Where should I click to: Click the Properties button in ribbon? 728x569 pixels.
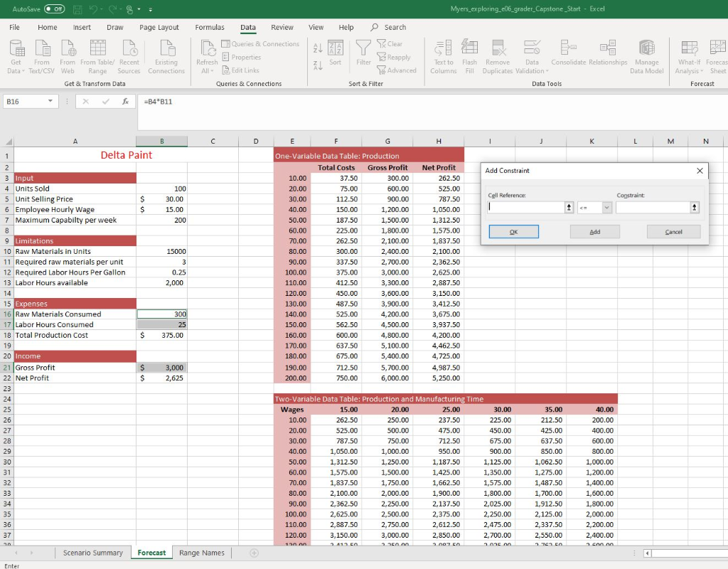[242, 57]
